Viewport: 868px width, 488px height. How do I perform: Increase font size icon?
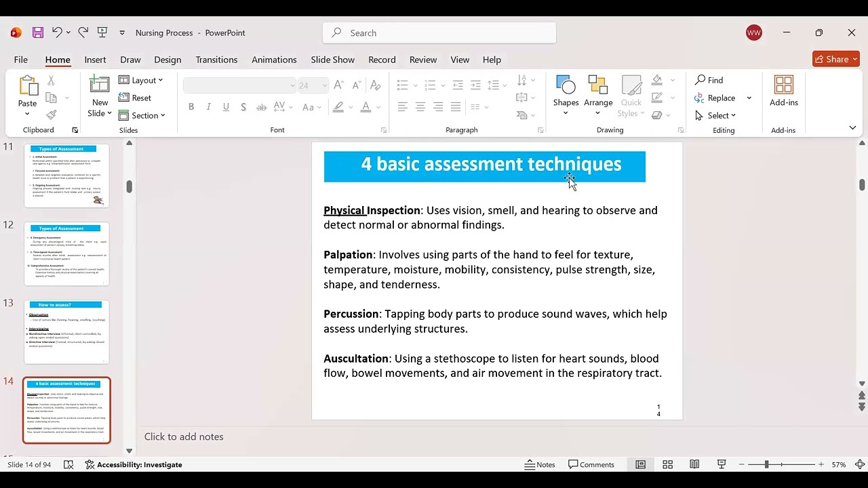[x=339, y=85]
